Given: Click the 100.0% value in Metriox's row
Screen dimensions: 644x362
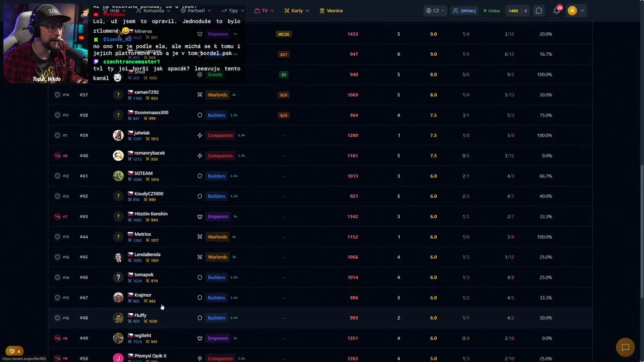Looking at the screenshot, I should pos(545,237).
